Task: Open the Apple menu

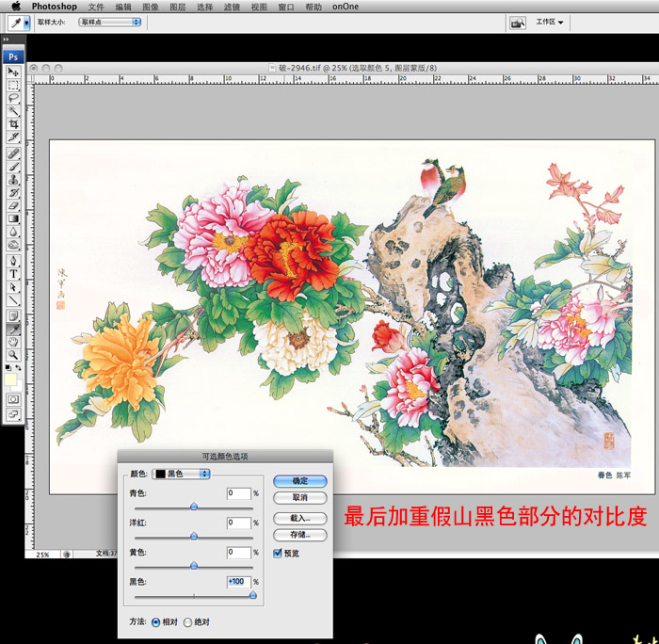Action: coord(16,7)
